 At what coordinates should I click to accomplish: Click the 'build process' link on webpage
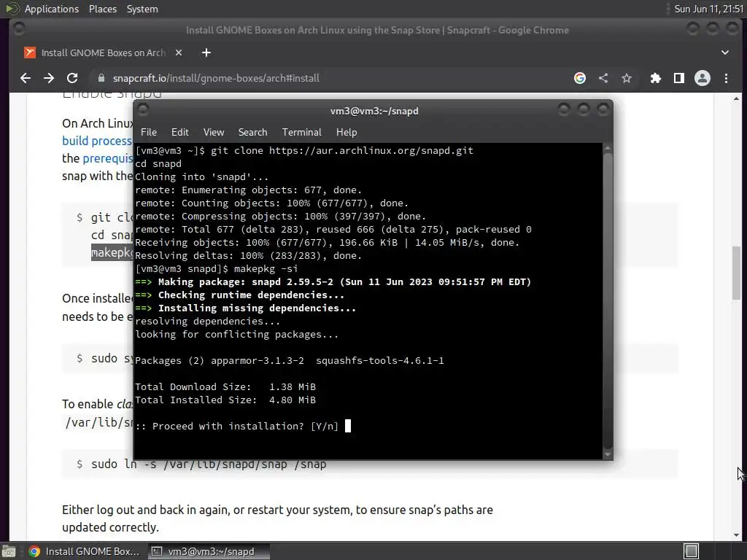[x=97, y=141]
